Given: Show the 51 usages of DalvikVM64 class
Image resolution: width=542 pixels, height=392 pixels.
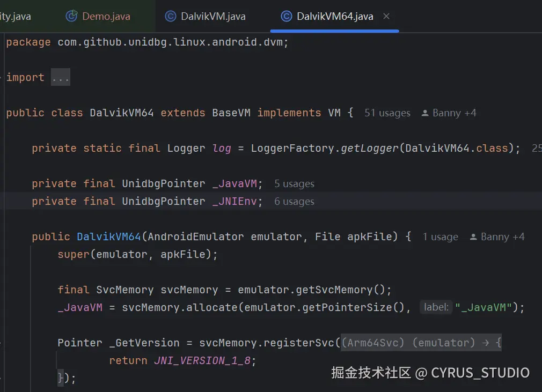Looking at the screenshot, I should point(387,113).
